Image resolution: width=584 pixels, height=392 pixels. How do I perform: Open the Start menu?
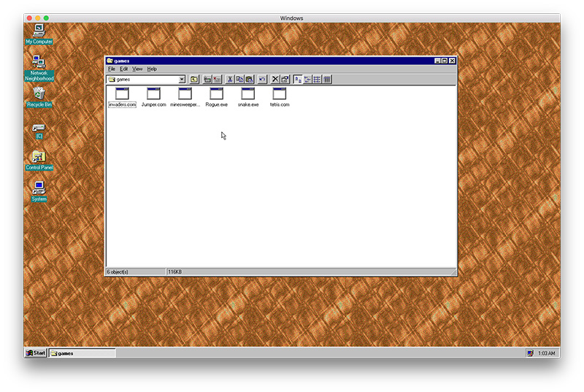(36, 353)
